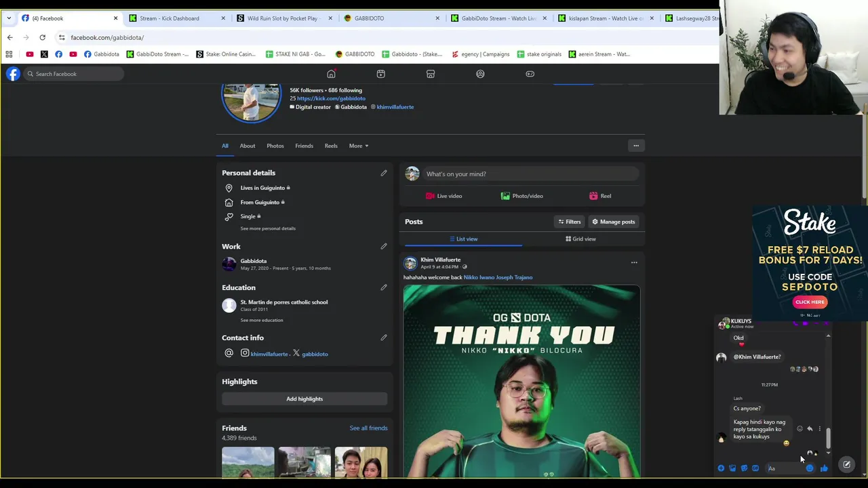Start a new message with the compose icon
Screen dimensions: 868x488
[846, 464]
